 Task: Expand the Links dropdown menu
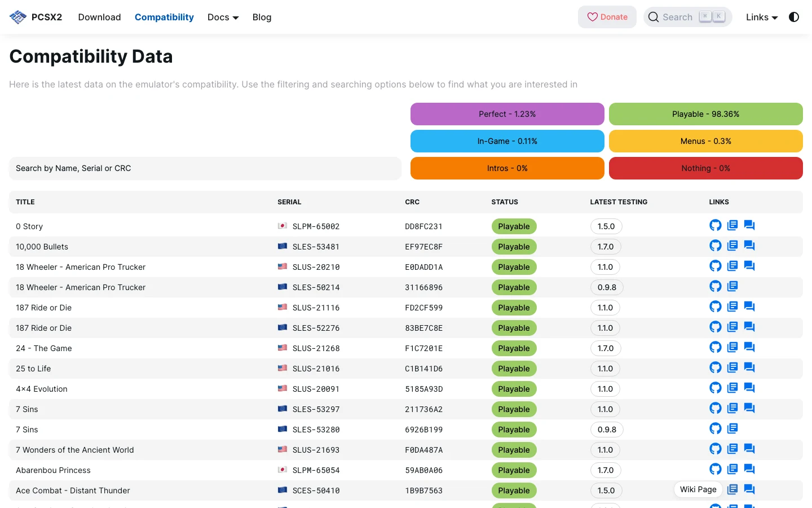tap(762, 17)
